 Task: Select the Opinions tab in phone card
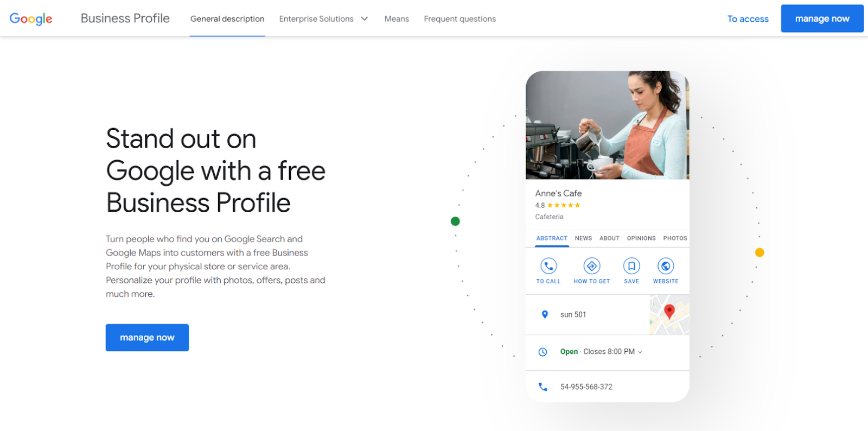(641, 238)
